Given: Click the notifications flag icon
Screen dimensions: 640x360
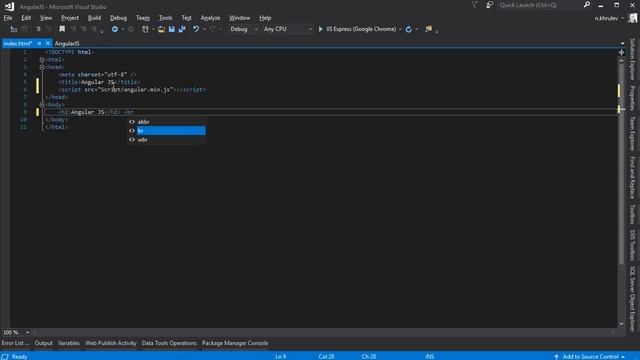Looking at the screenshot, I should pos(475,5).
